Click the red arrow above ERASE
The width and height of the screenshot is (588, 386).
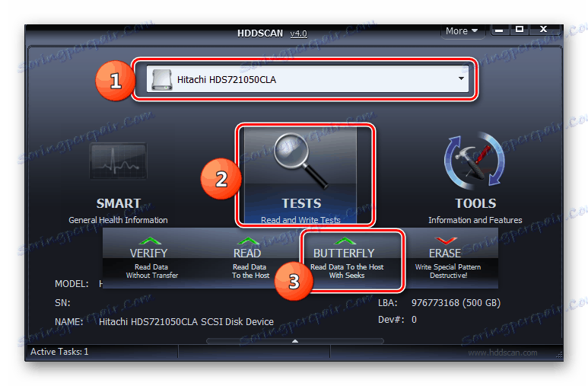[446, 241]
